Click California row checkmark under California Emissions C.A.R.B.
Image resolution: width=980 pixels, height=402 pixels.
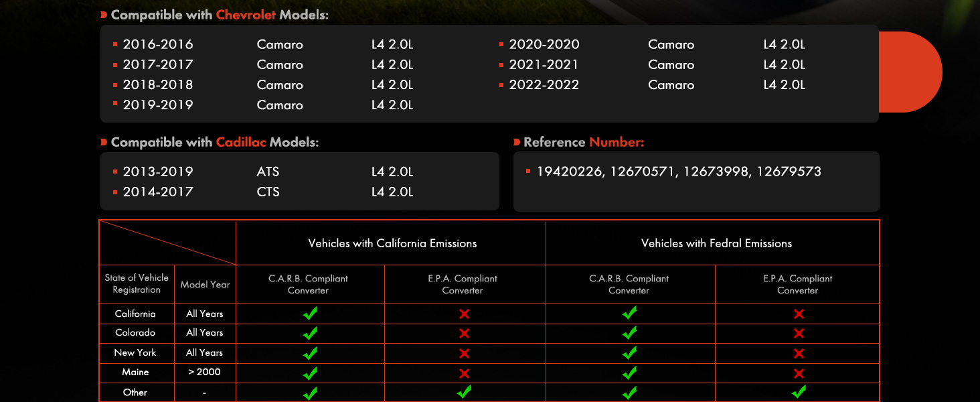pos(310,313)
